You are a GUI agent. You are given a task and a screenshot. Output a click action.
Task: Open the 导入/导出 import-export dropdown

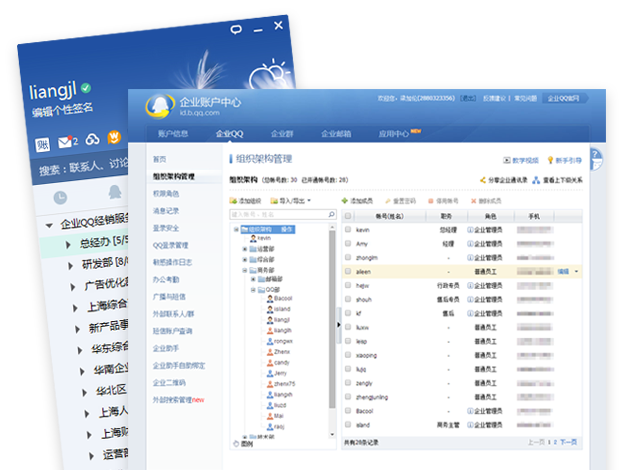pos(291,201)
